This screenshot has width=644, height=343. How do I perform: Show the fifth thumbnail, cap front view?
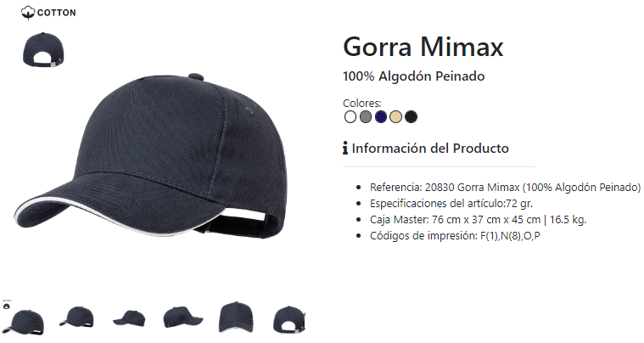pos(236,317)
